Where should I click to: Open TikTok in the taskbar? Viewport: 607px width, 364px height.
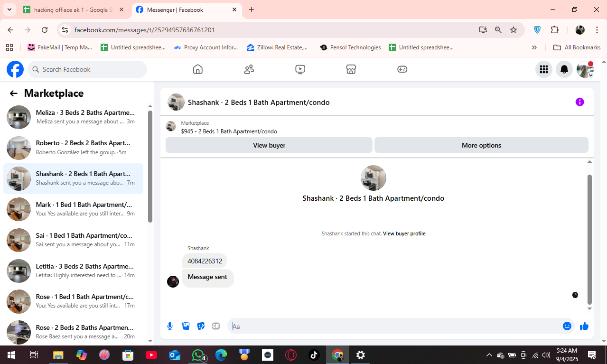click(x=314, y=355)
